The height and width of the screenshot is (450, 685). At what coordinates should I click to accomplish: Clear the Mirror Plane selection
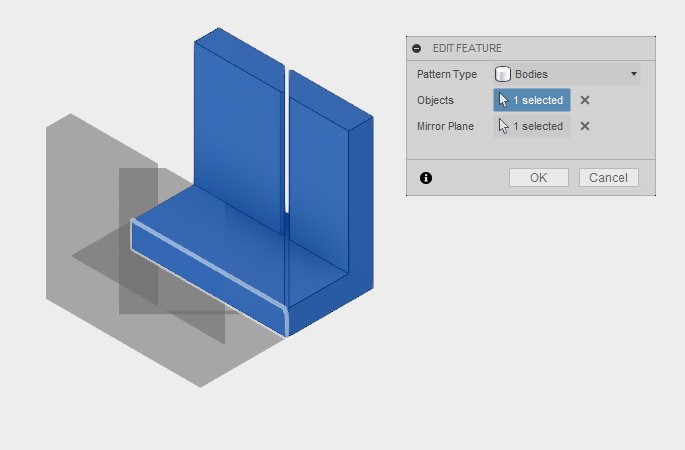click(585, 126)
